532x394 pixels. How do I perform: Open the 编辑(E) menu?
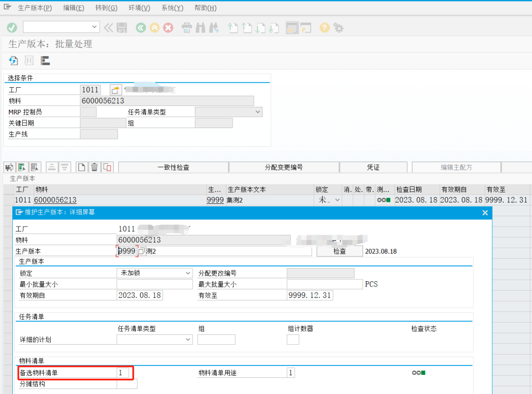(x=73, y=8)
